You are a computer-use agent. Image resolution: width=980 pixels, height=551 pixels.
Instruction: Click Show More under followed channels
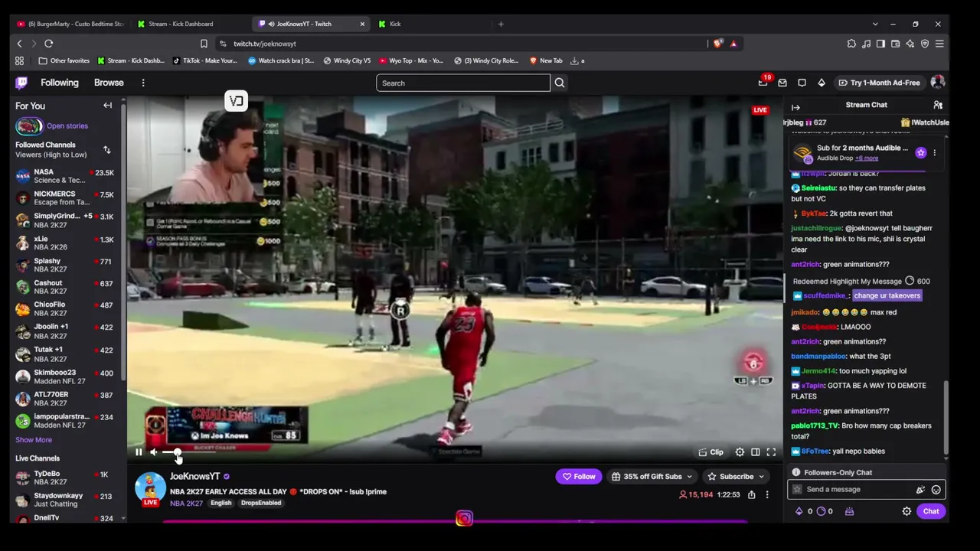pyautogui.click(x=34, y=440)
